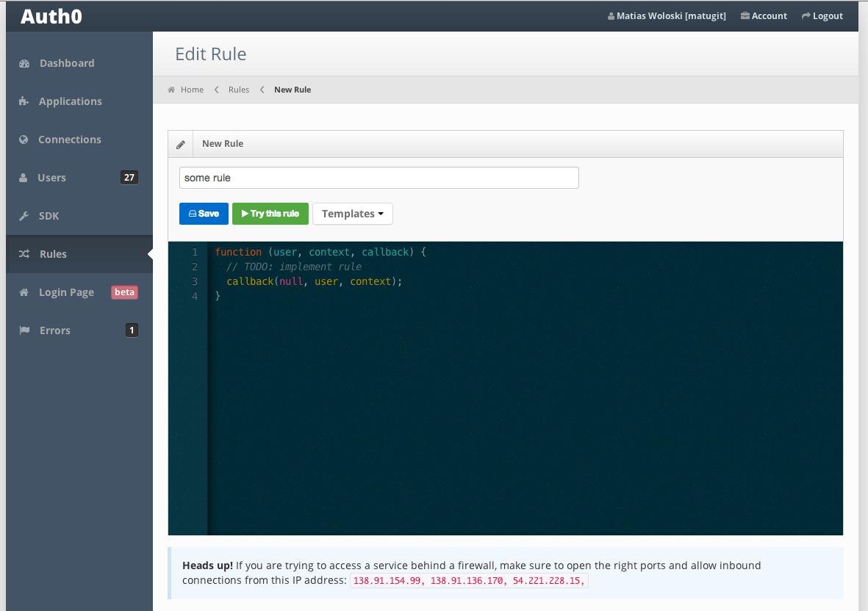Click code line 1 'function (user, context, callback)'
The height and width of the screenshot is (611, 868).
click(x=320, y=252)
